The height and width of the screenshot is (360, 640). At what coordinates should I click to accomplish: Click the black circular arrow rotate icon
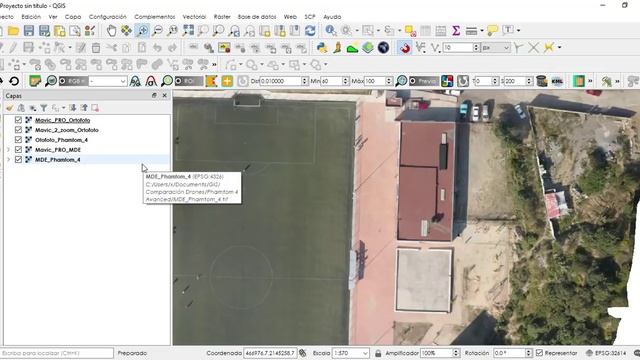pyautogui.click(x=14, y=81)
